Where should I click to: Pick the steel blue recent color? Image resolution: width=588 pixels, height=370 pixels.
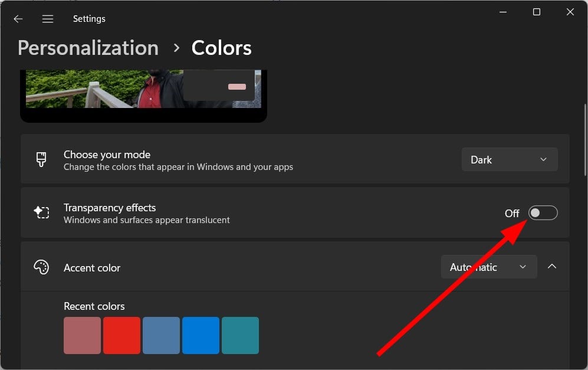[x=161, y=335]
